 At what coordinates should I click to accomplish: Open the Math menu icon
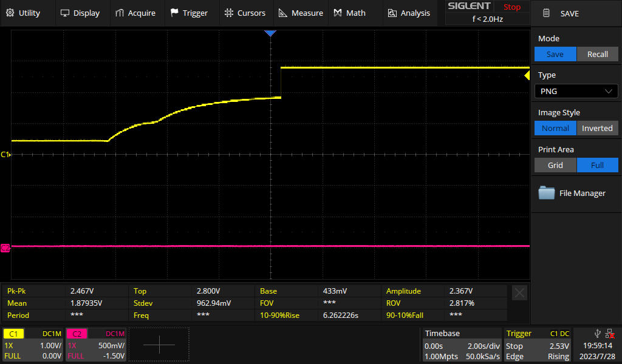[338, 13]
